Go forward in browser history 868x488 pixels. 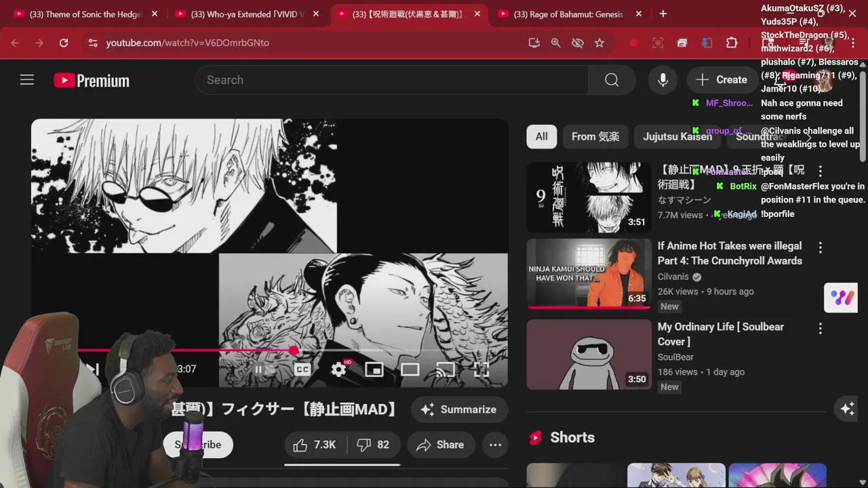pyautogui.click(x=39, y=43)
